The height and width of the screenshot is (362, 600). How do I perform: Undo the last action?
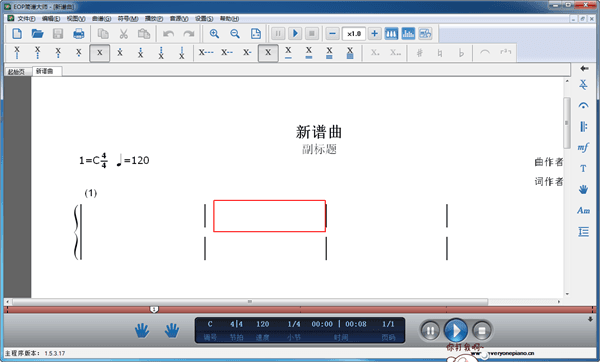(x=168, y=34)
